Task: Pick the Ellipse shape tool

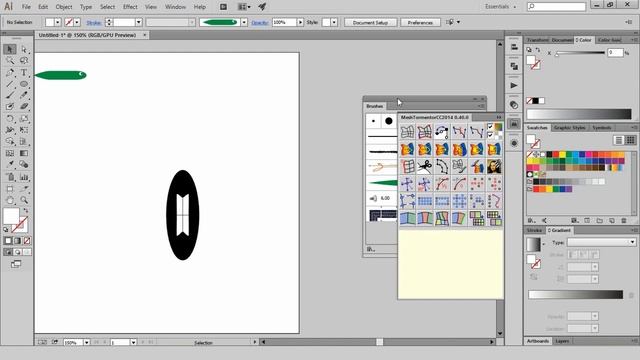Action: pyautogui.click(x=24, y=84)
